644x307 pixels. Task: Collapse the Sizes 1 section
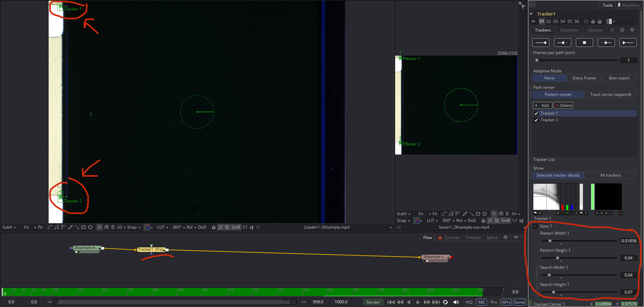(x=535, y=226)
